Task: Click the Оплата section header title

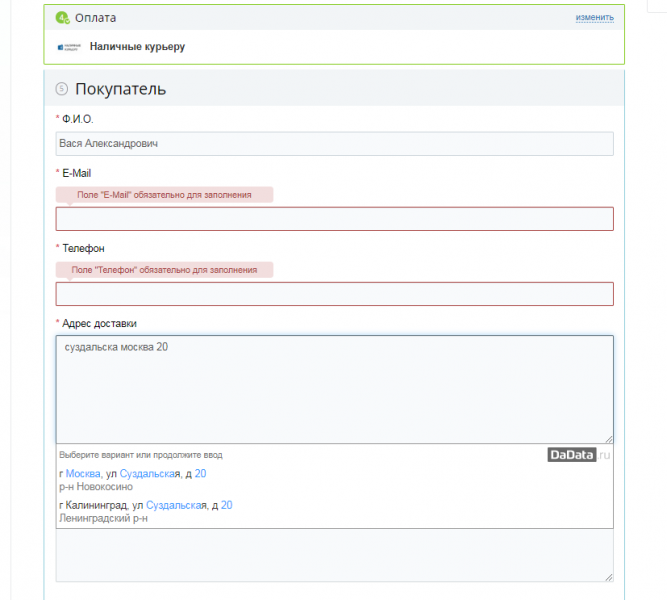Action: pos(95,18)
